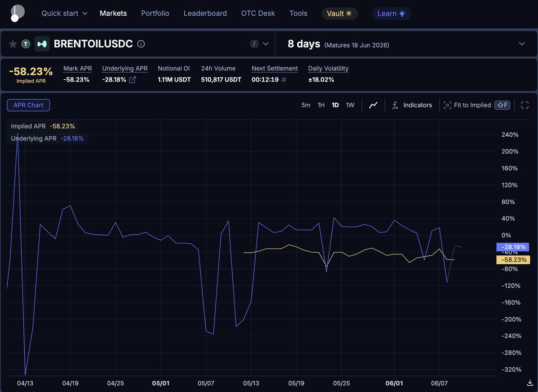Click the exchange logo beside BRENTOILUSDC
The image size is (538, 392).
pyautogui.click(x=42, y=44)
